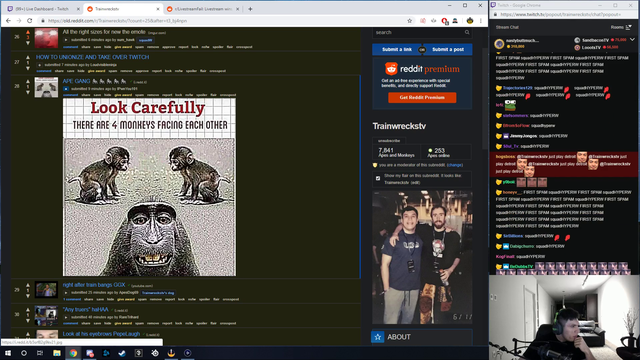Screen dimensions: 640x360
Task: Click the 'unsubscribe' button
Action: point(389,141)
